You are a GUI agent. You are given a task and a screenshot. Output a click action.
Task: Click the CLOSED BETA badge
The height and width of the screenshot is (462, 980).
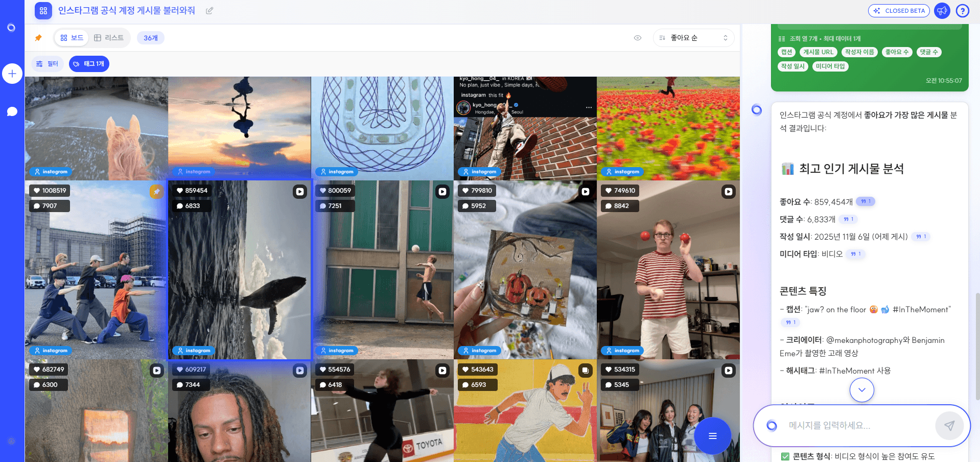click(x=899, y=11)
